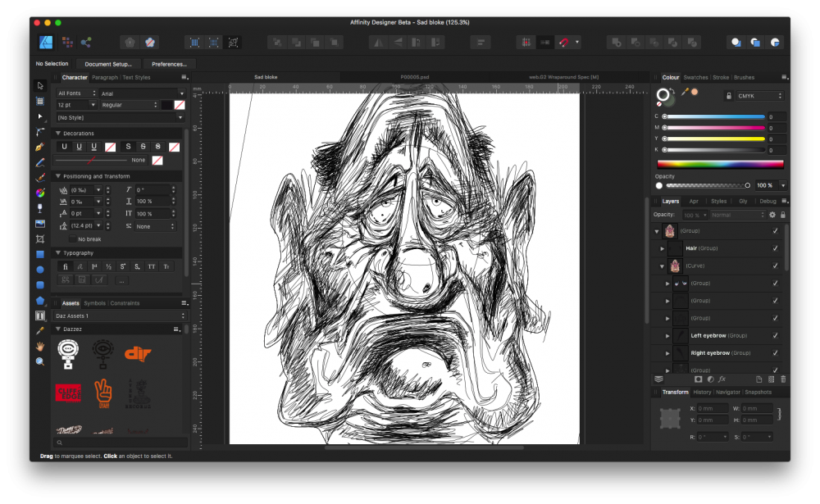Select the Hand tool

39,345
